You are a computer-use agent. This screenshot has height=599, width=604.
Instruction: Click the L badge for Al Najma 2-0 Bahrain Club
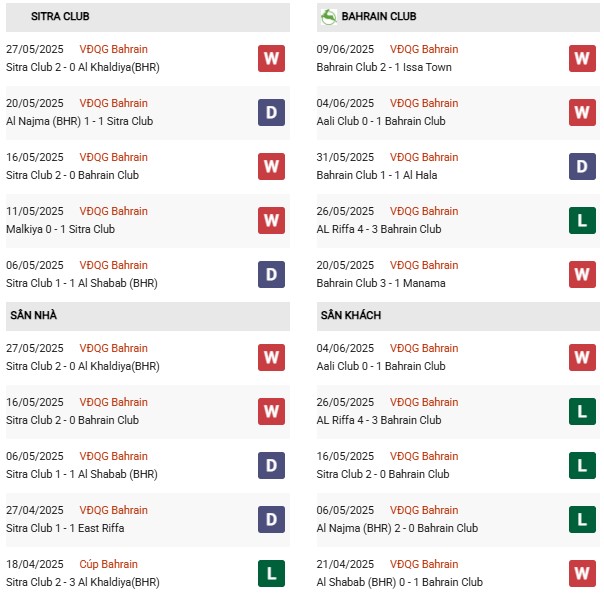point(582,519)
